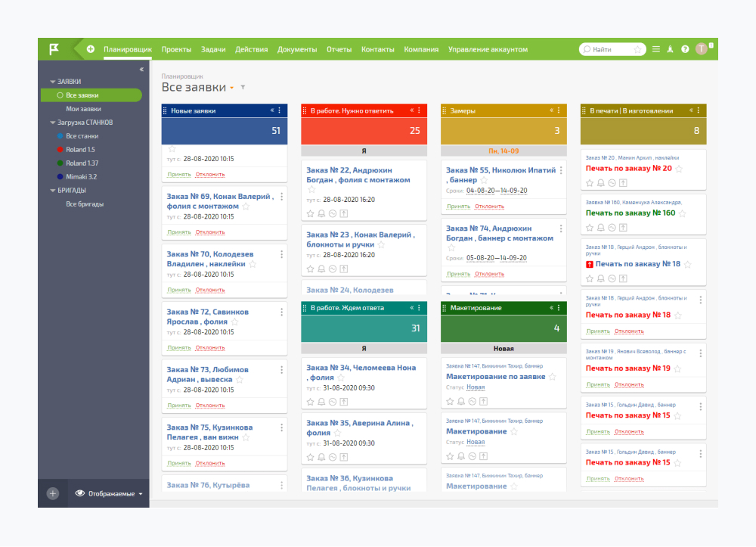The height and width of the screenshot is (547, 756).
Task: Click the flag logo in top-left corner
Action: coord(54,49)
